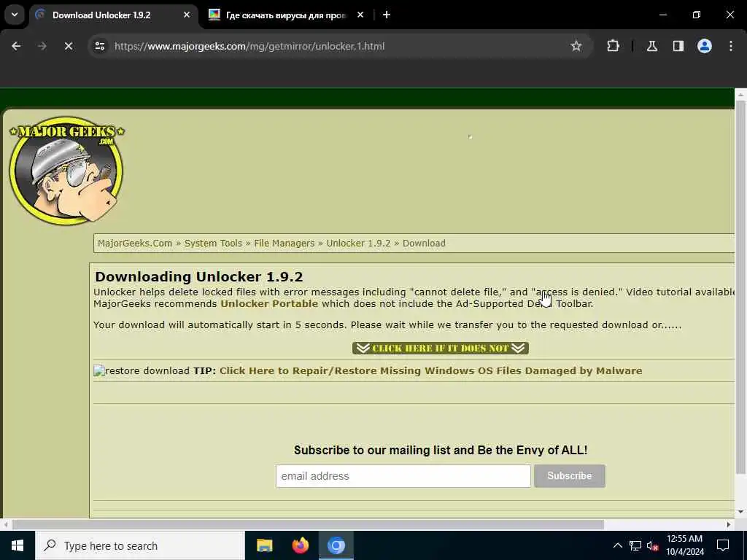Open Chrome Labs flask icon
This screenshot has height=560, width=747.
pyautogui.click(x=651, y=46)
